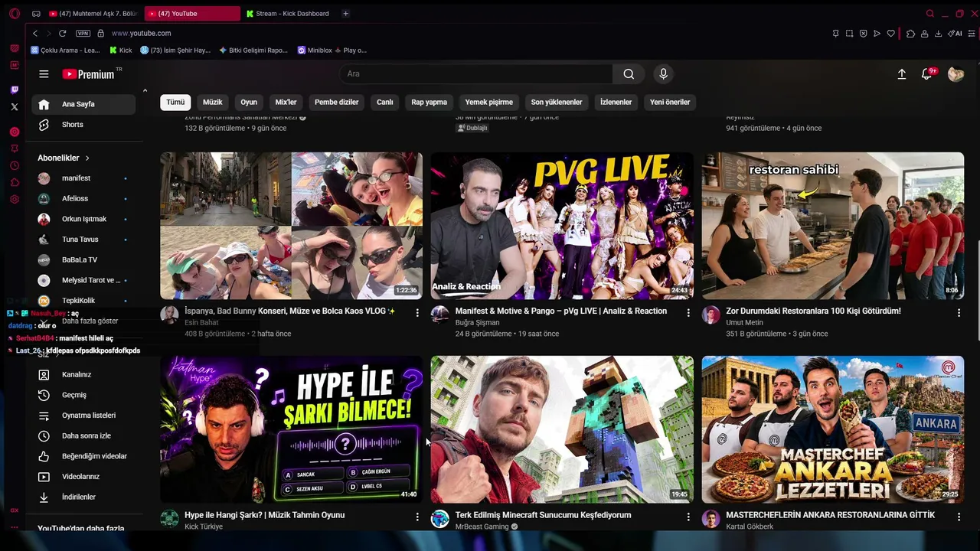Open Daha sonra izle in the sidebar
The height and width of the screenshot is (551, 980).
point(83,436)
